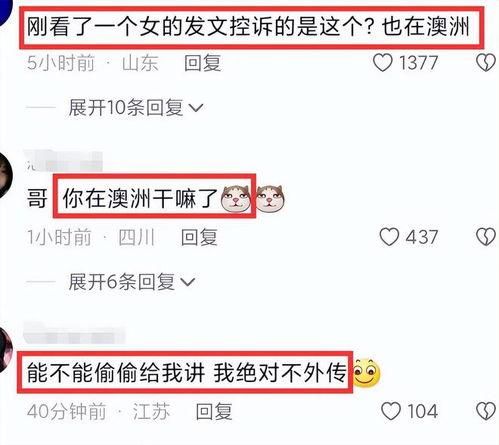Dislike the Sichuan comment with broken heart
499x445 pixels.
tap(485, 237)
